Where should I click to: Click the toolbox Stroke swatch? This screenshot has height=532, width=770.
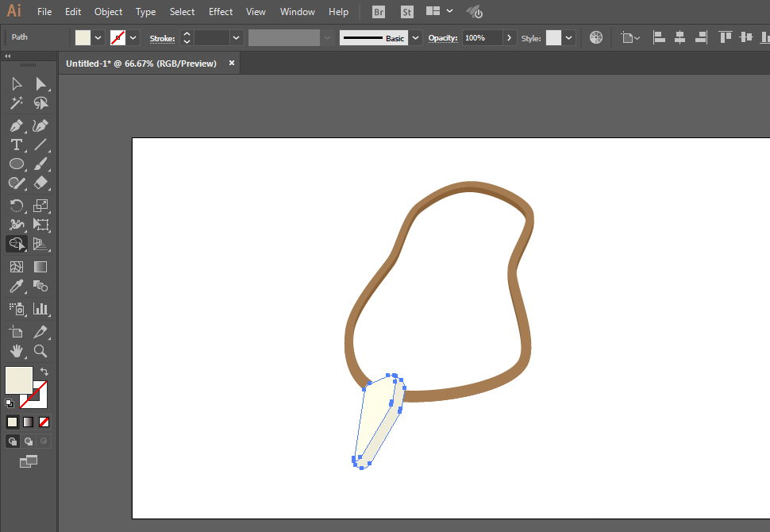[39, 400]
